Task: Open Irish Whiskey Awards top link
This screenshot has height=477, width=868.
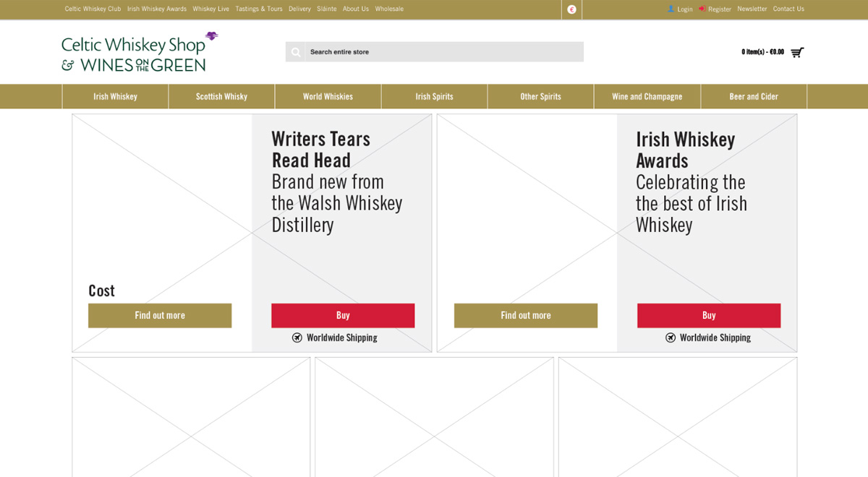Action: 157,9
